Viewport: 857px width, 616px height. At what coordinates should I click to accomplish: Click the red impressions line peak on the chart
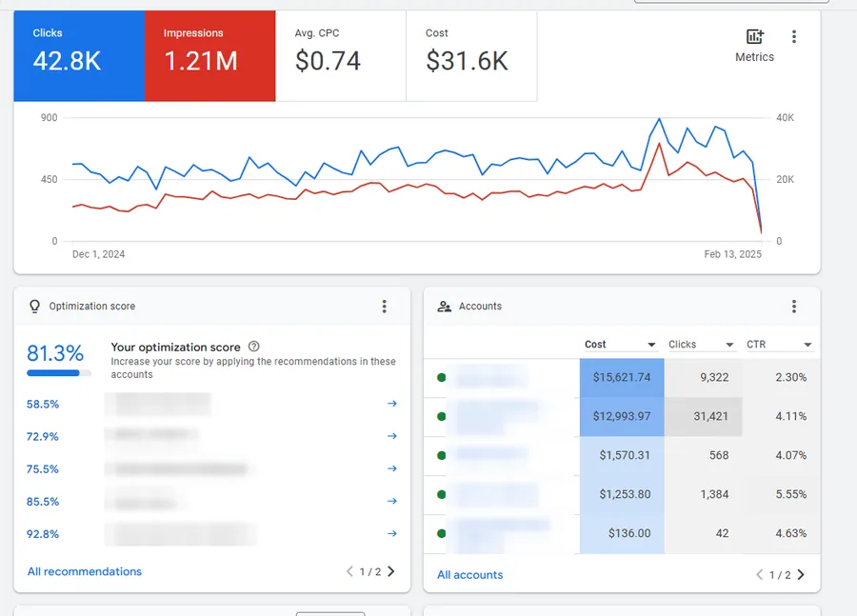pyautogui.click(x=659, y=143)
